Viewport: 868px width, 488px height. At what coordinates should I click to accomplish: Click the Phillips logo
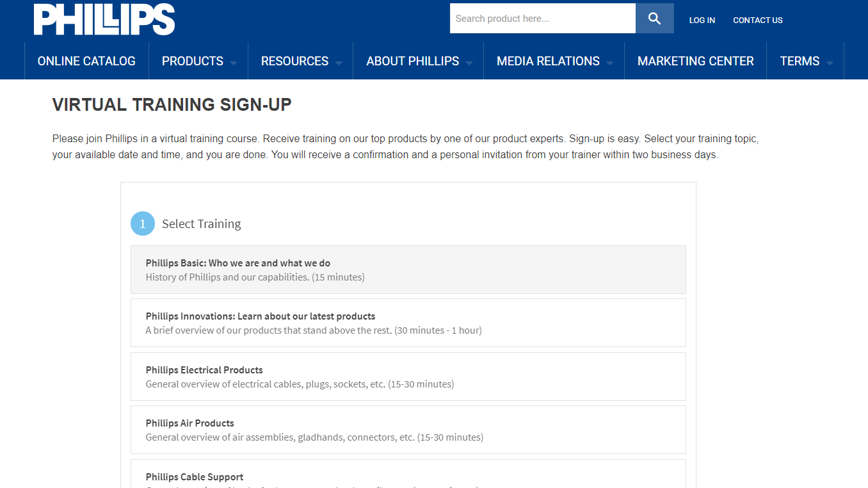point(104,19)
